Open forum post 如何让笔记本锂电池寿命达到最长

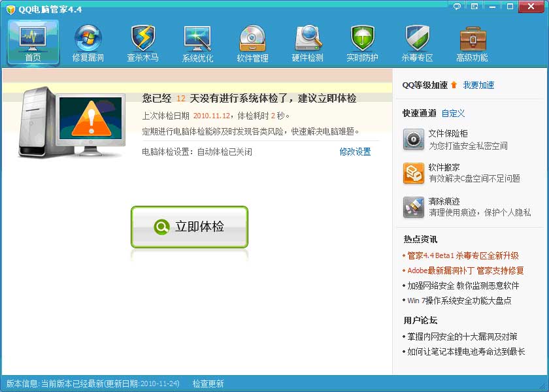(466, 351)
